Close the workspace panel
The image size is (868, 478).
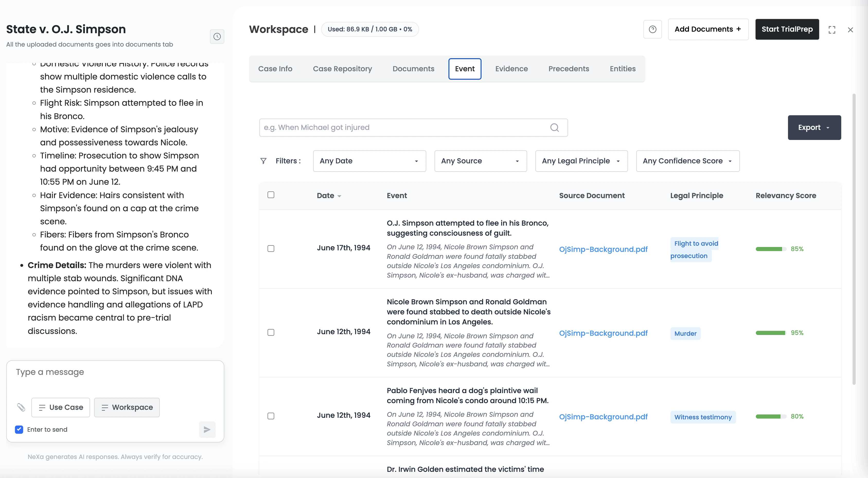point(850,30)
